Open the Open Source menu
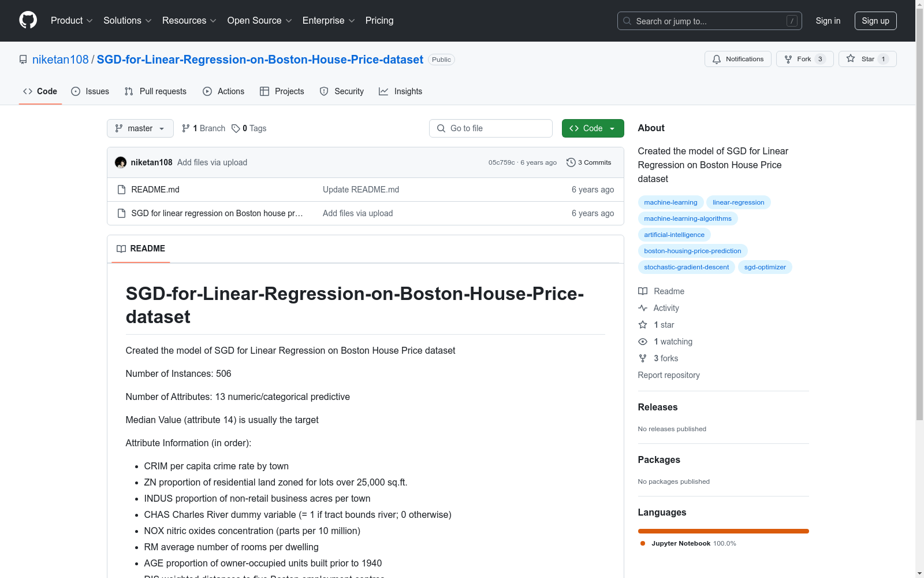 tap(260, 21)
